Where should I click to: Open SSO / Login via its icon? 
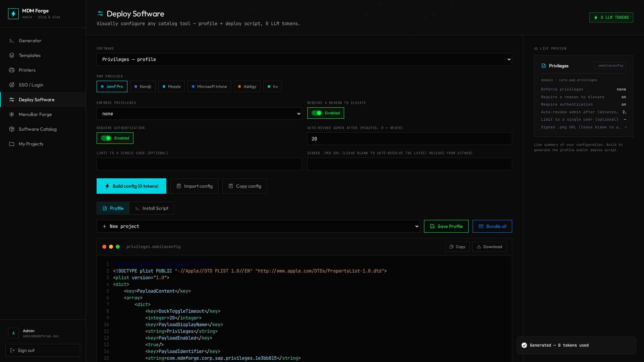coord(12,85)
